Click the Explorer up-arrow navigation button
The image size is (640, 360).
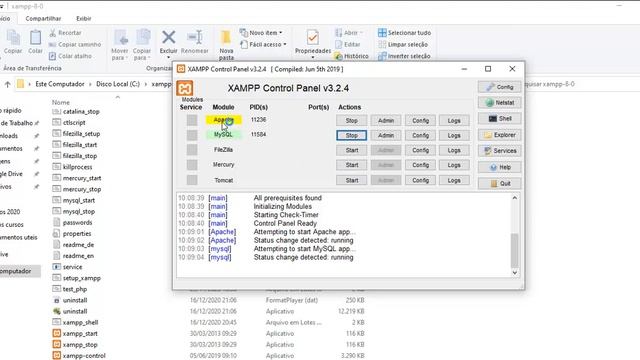7,84
